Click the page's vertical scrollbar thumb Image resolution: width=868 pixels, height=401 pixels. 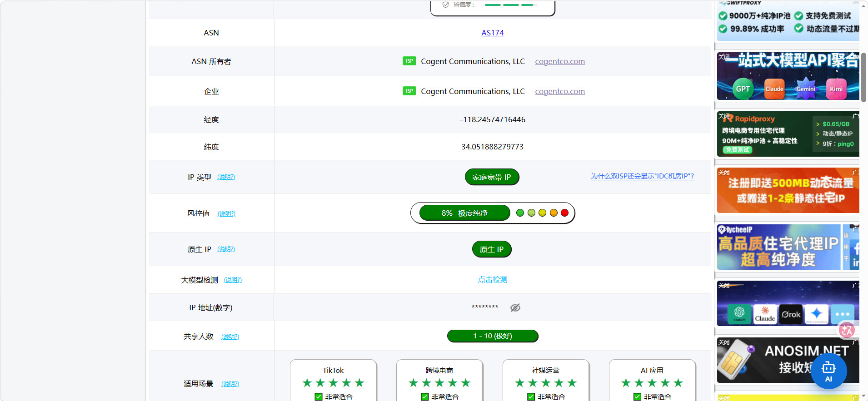point(863,77)
